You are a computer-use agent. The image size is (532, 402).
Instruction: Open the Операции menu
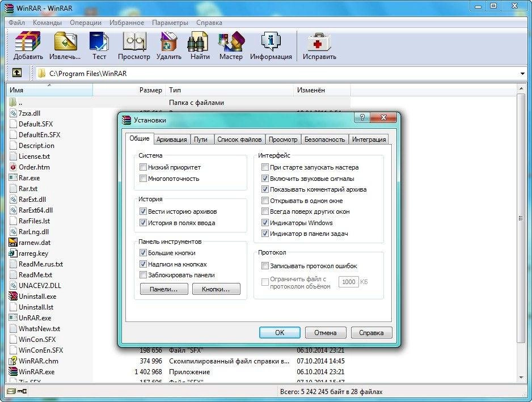(86, 22)
